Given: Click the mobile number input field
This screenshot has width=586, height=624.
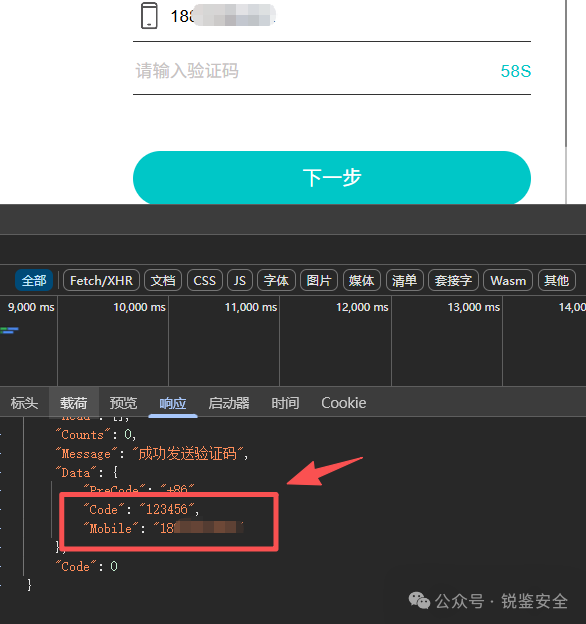Looking at the screenshot, I should pos(332,17).
